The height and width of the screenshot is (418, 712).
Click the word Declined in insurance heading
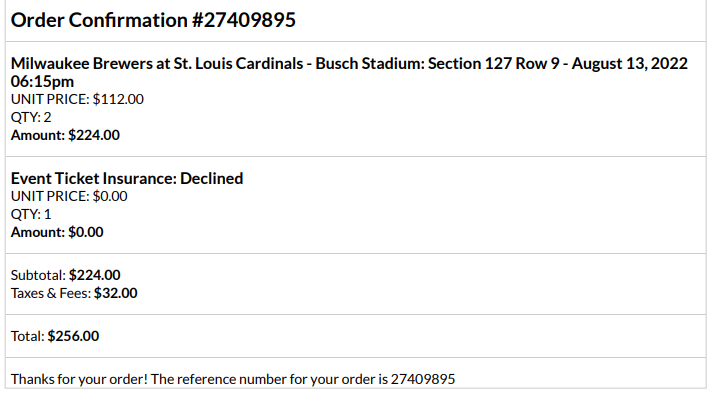[x=211, y=178]
